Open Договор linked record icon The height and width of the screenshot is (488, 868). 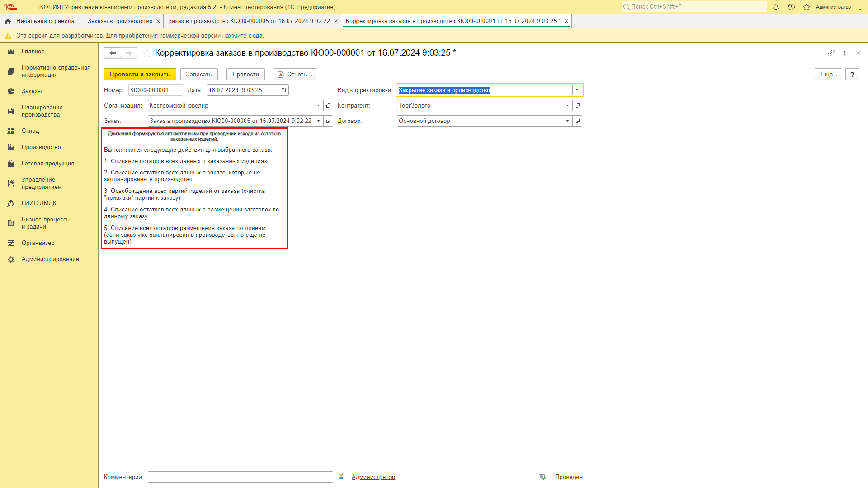click(x=577, y=121)
